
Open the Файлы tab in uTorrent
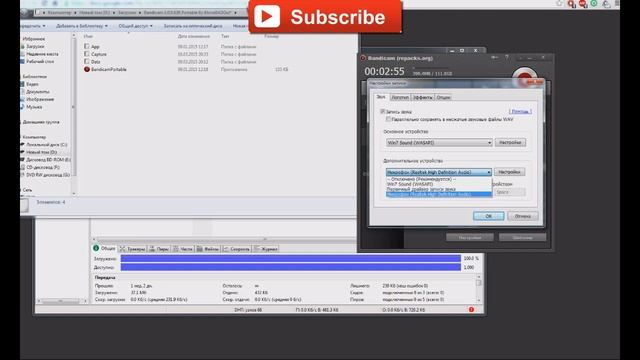coord(208,249)
